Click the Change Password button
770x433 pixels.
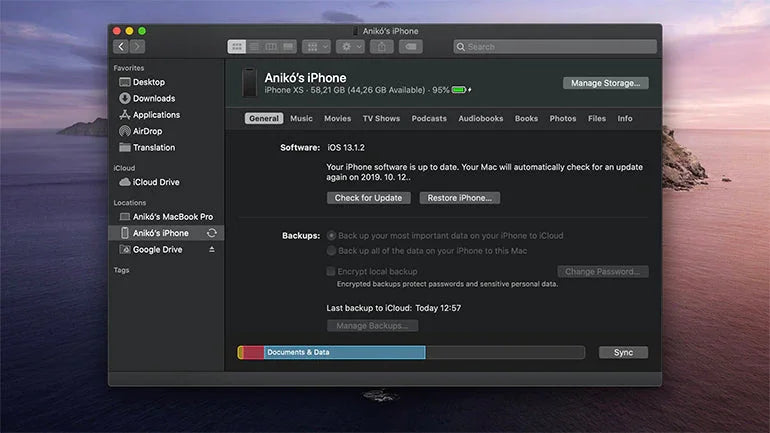tap(603, 271)
